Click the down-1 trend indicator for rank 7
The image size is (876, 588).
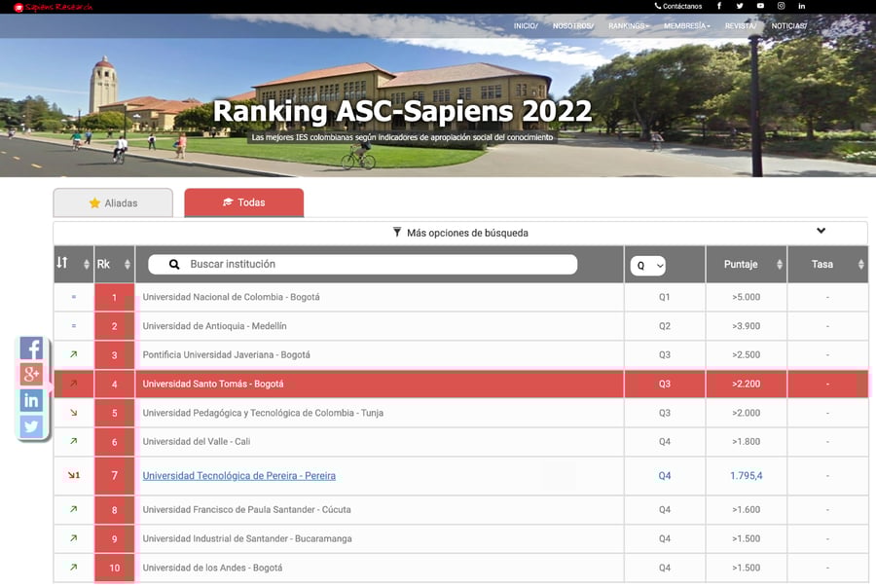pyautogui.click(x=74, y=475)
